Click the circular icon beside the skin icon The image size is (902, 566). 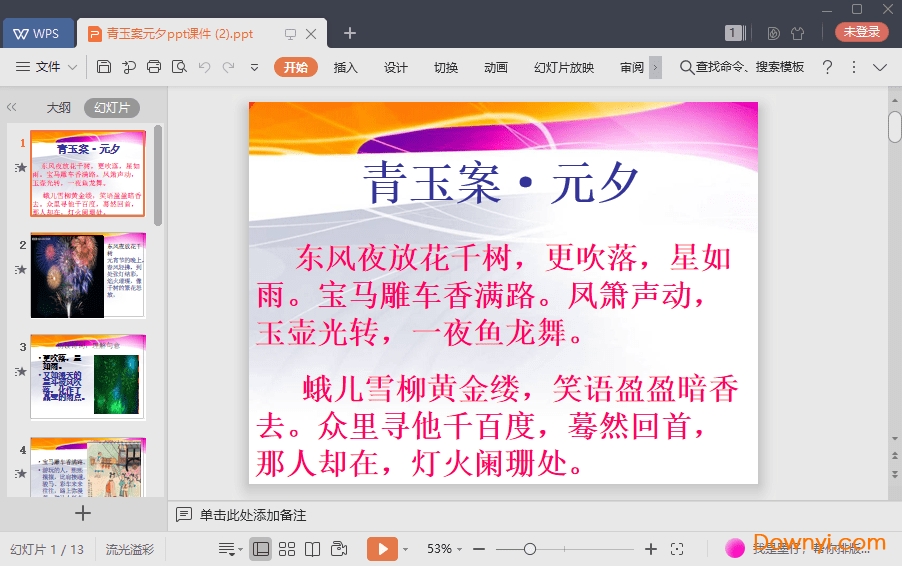(773, 33)
